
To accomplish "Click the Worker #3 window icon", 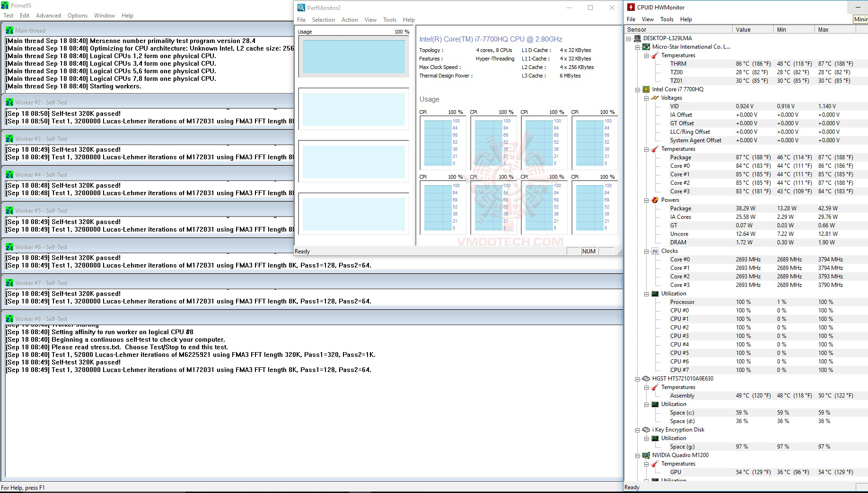I will click(9, 138).
